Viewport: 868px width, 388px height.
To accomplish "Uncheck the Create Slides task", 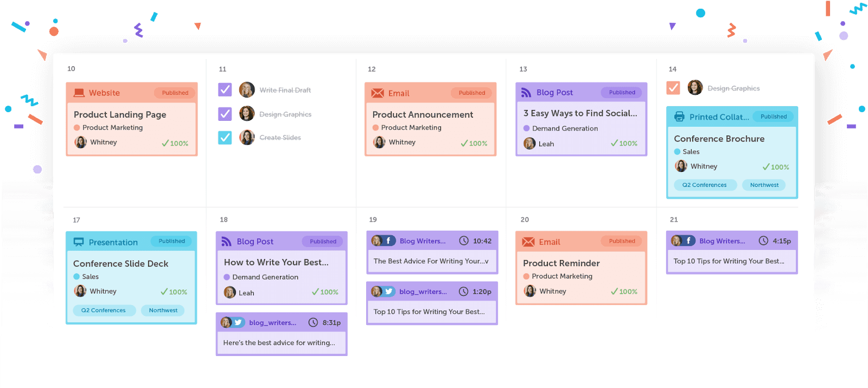I will pyautogui.click(x=225, y=138).
